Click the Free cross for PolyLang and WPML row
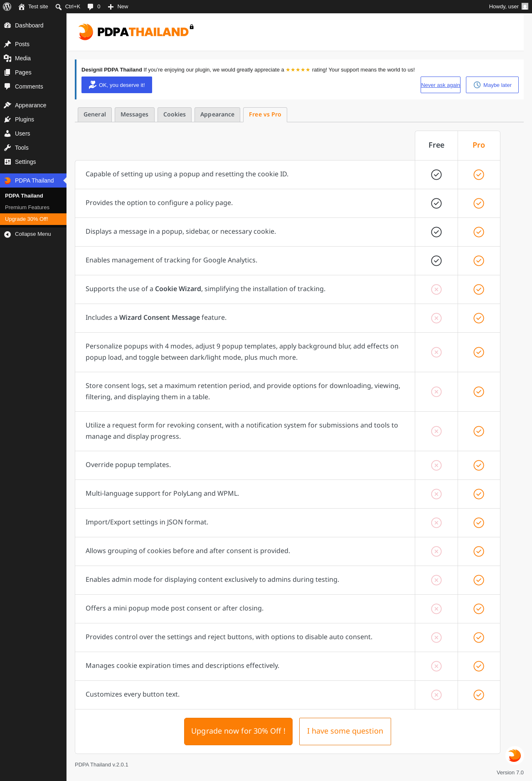 [x=436, y=494]
